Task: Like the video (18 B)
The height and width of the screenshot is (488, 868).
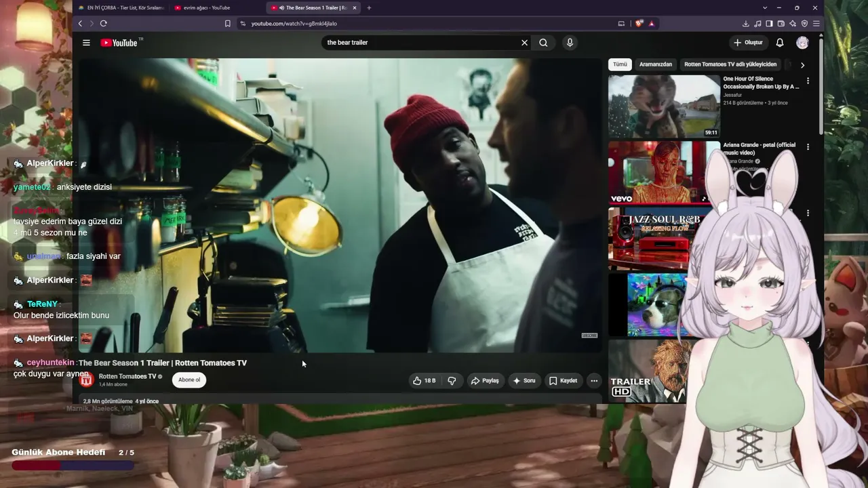Action: pos(424,381)
